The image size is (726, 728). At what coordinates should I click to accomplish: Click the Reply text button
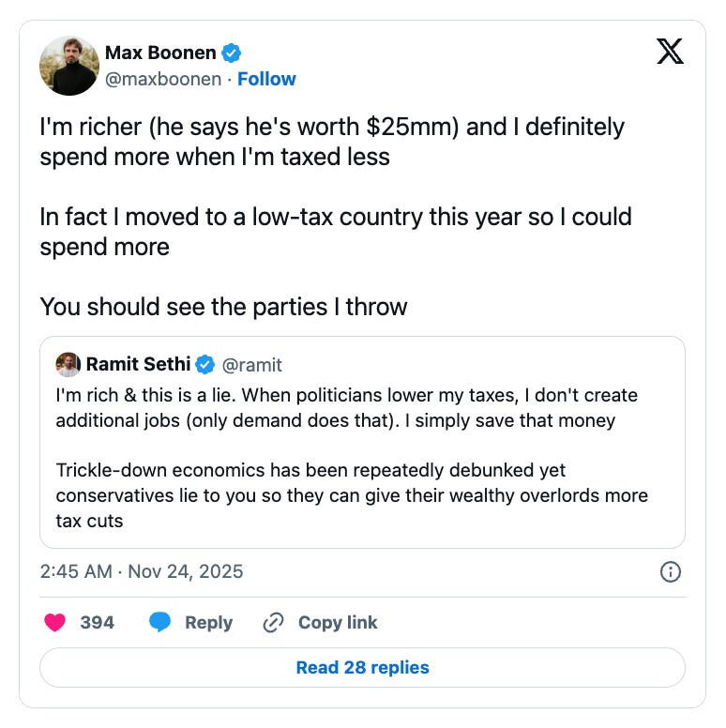pyautogui.click(x=208, y=623)
